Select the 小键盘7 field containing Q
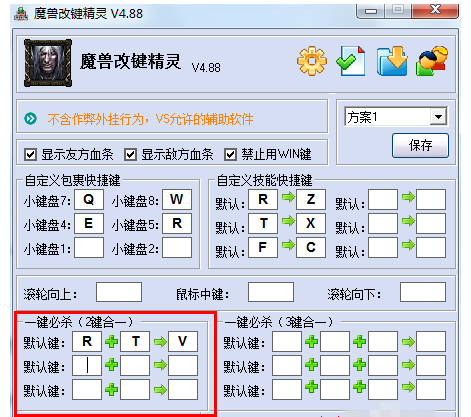Image resolution: width=471 pixels, height=417 pixels. 89,199
